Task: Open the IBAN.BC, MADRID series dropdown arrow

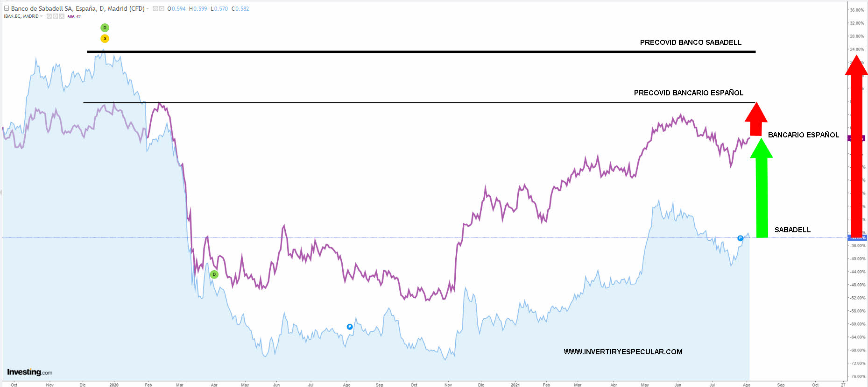Action: point(42,16)
